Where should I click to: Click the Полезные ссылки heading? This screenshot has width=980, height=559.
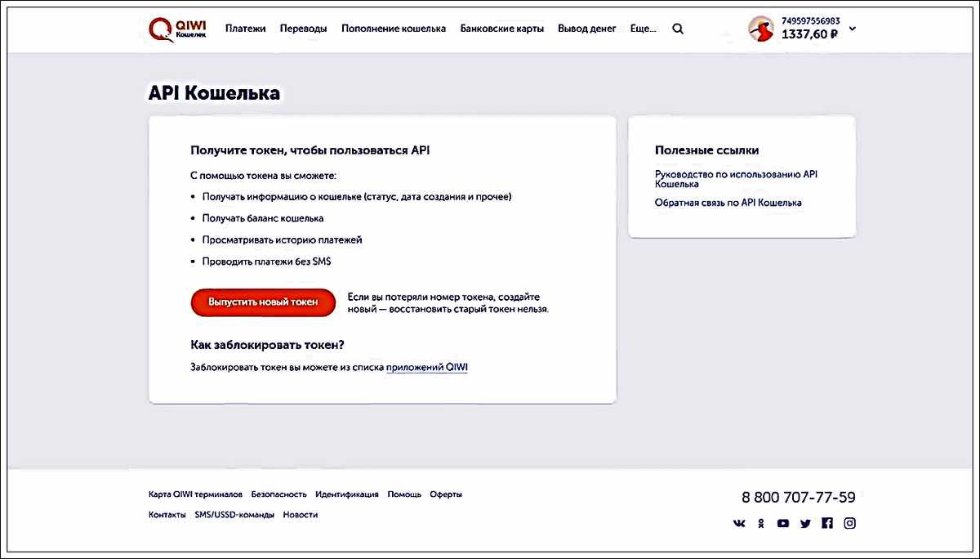(x=706, y=150)
